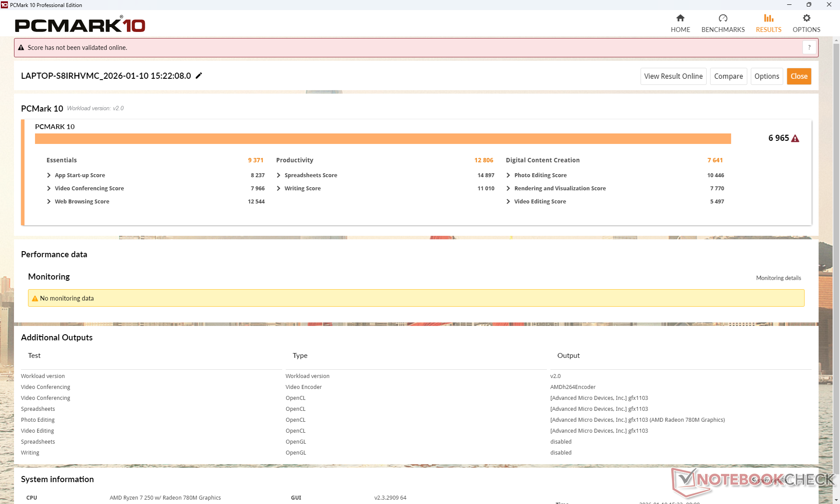The height and width of the screenshot is (504, 840).
Task: Open the Benchmarks gauge icon
Action: click(723, 18)
